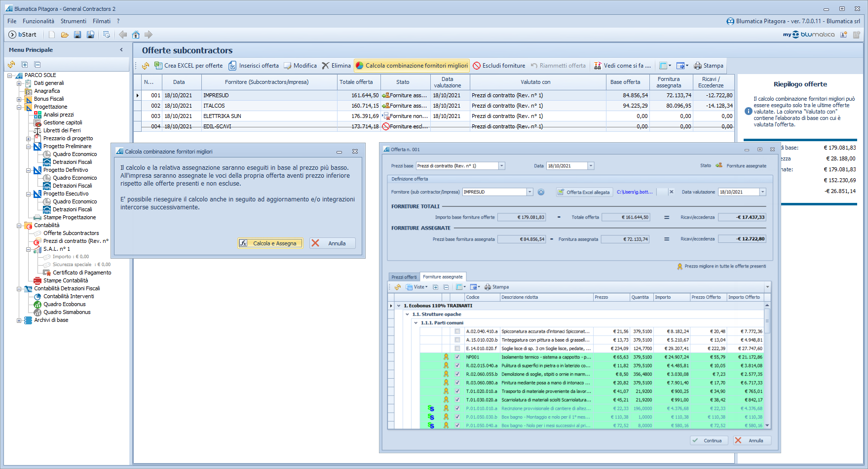The image size is (868, 469).
Task: Open the my blumatica account link
Action: tap(809, 35)
